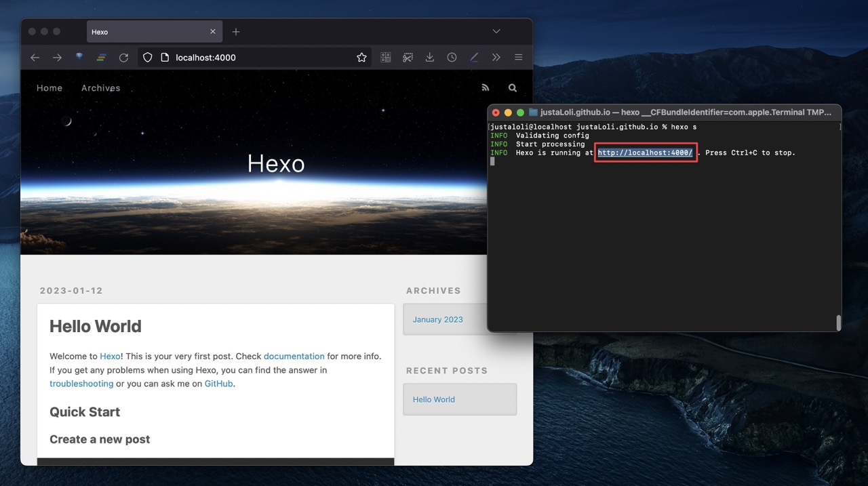Click the Create a new post heading
Viewport: 868px width, 486px height.
pos(100,439)
